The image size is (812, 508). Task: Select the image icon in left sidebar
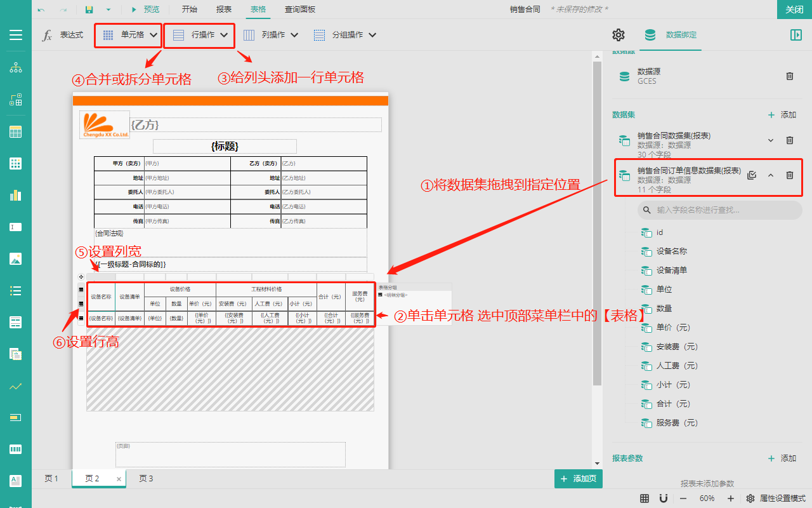16,258
